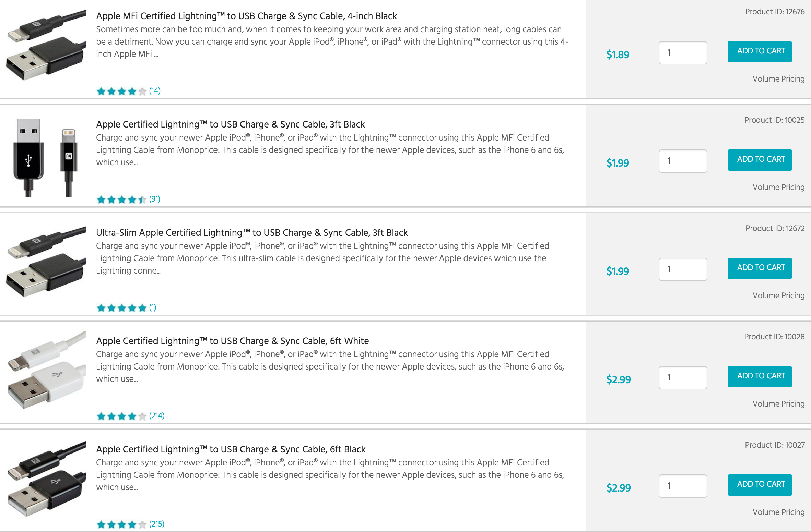The width and height of the screenshot is (811, 532).
Task: Open star rating for 4-inch Black cable
Action: pos(121,91)
